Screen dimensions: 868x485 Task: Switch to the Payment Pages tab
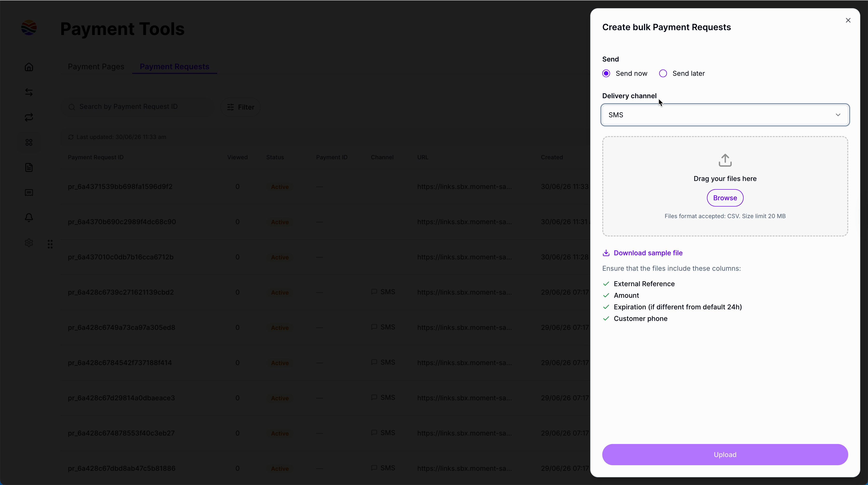[x=96, y=66]
